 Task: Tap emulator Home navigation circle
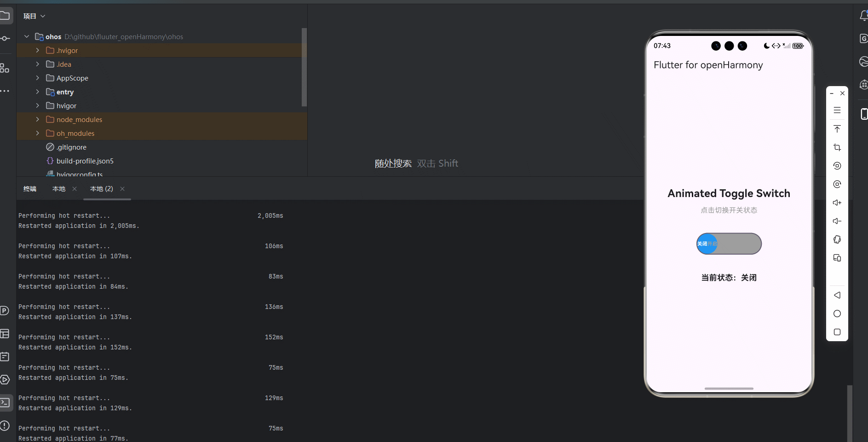point(837,314)
